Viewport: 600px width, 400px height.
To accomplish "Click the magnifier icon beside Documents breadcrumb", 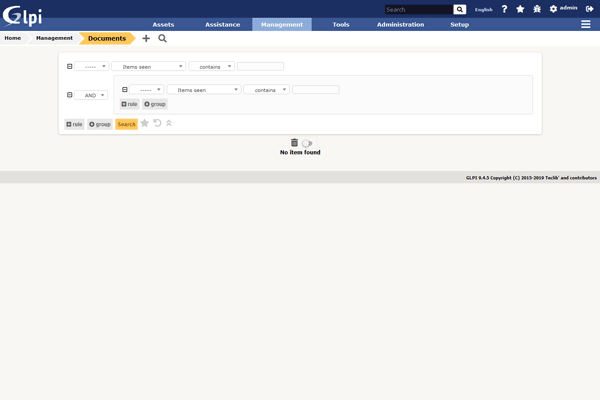I will click(x=162, y=38).
